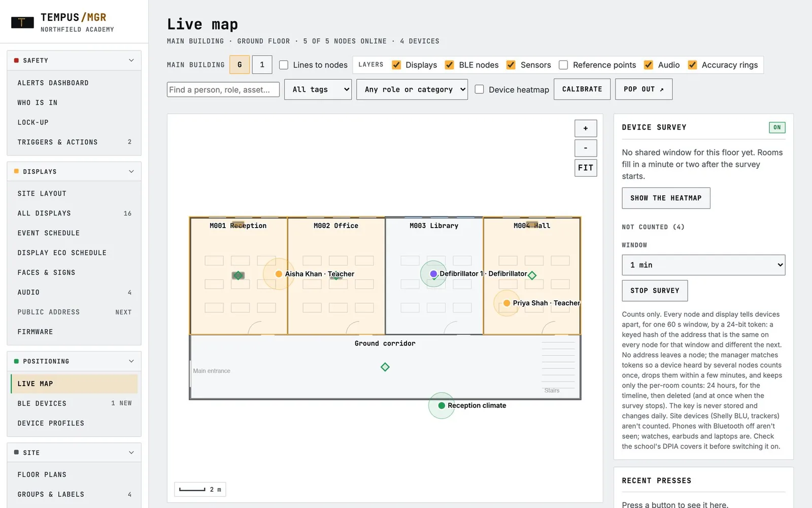
Task: Open the survey Window duration dropdown
Action: pyautogui.click(x=703, y=265)
